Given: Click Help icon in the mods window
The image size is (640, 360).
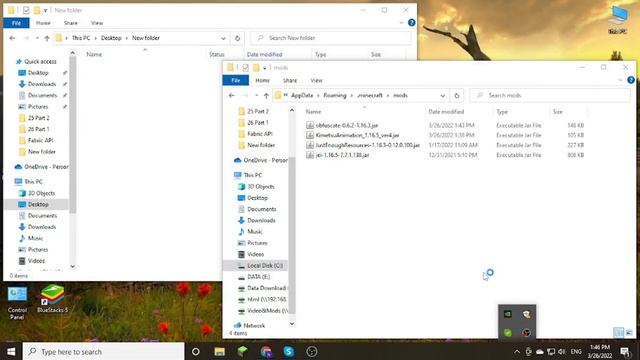Looking at the screenshot, I should click(631, 80).
